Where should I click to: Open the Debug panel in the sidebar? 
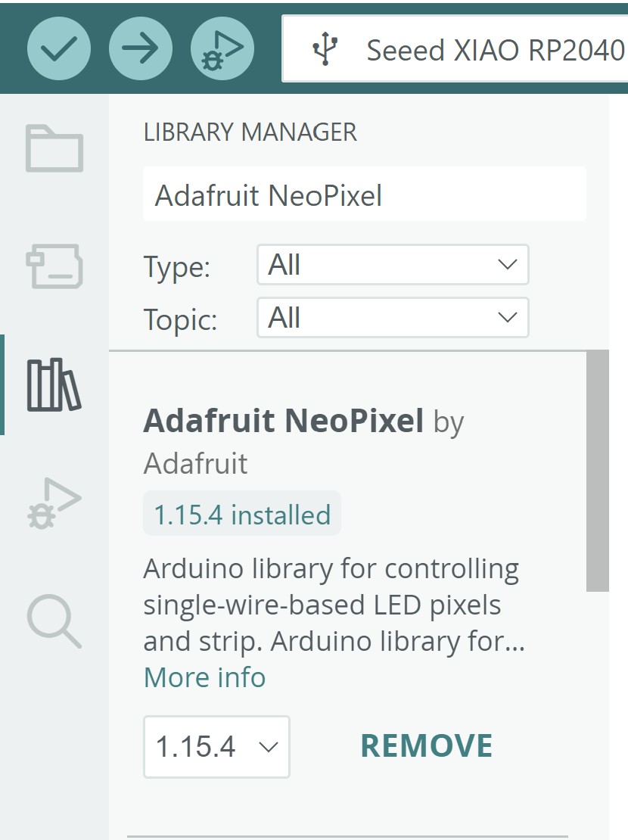(54, 503)
